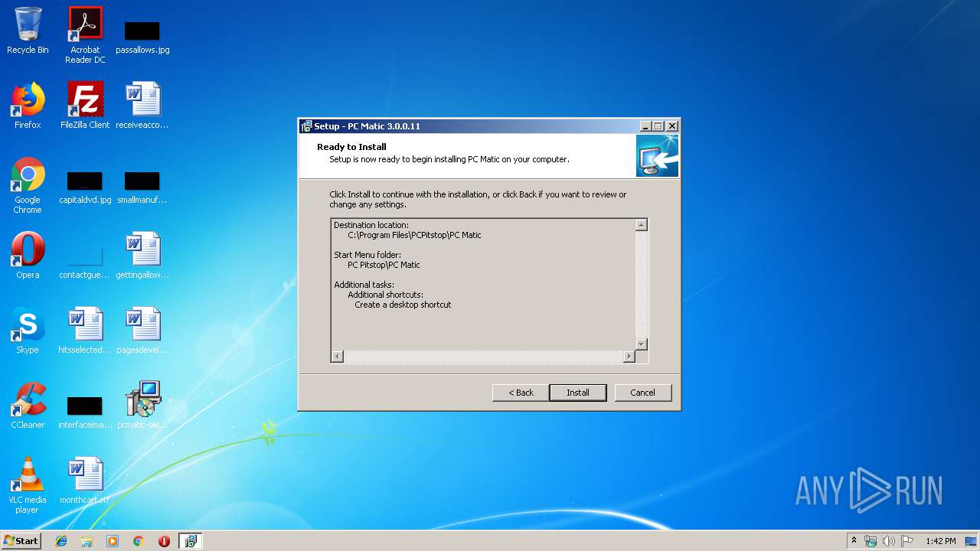Click the summary box scroll up arrow
The image size is (980, 551).
(642, 225)
